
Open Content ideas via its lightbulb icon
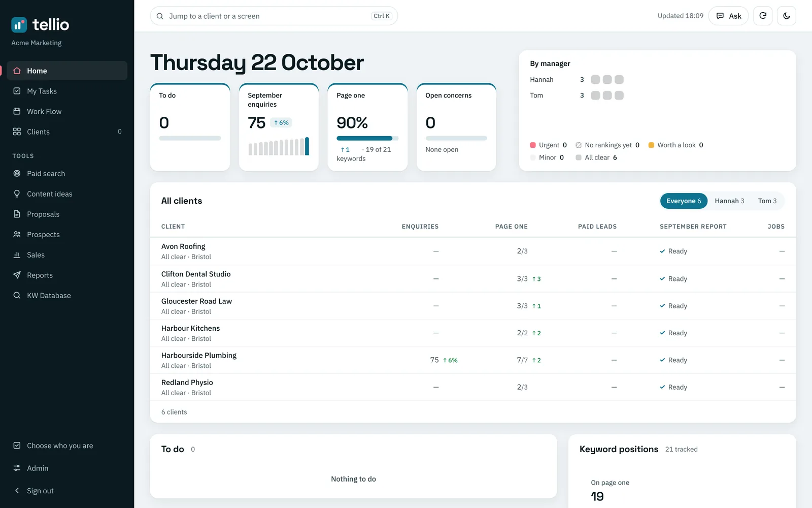tap(17, 194)
